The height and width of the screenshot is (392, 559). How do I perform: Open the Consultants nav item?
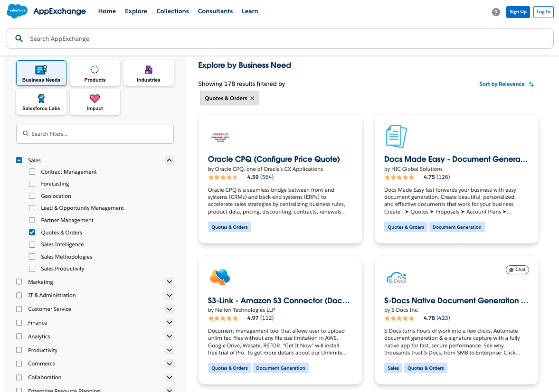[215, 11]
